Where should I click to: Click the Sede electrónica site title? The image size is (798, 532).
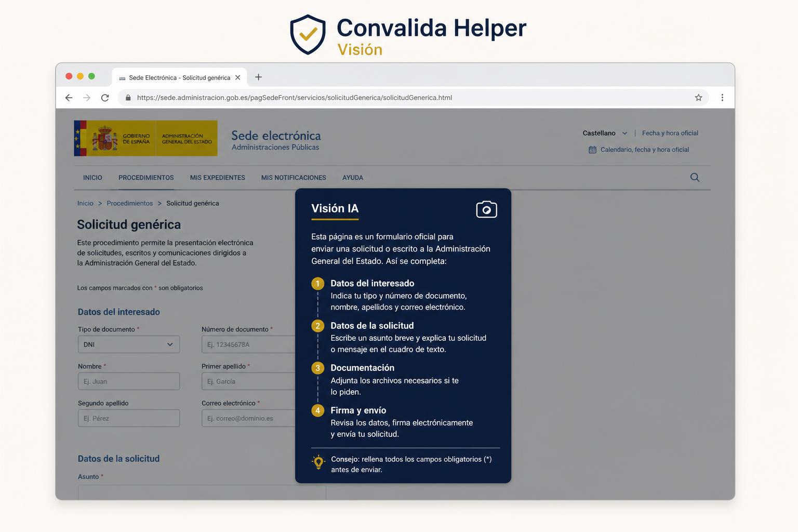point(276,136)
